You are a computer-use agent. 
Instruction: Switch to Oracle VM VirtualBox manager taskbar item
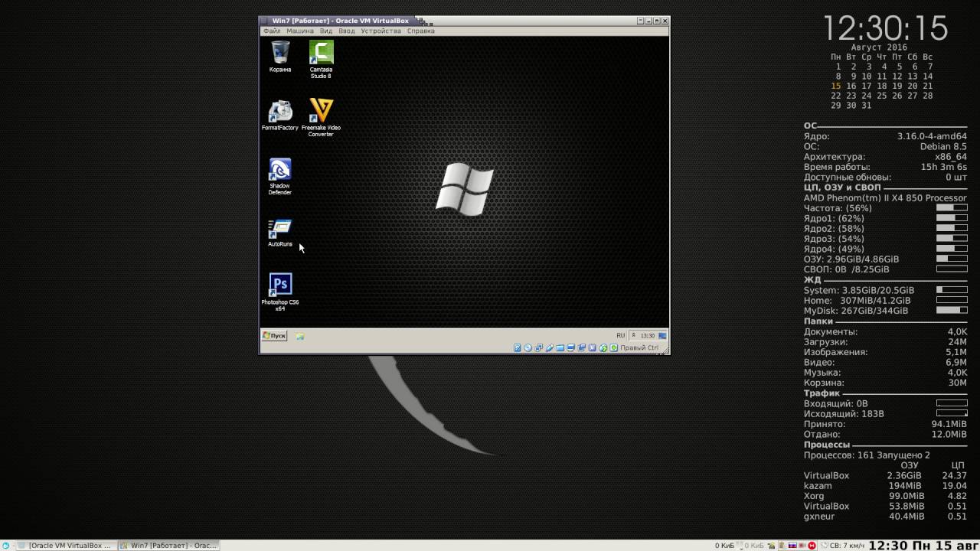point(65,546)
